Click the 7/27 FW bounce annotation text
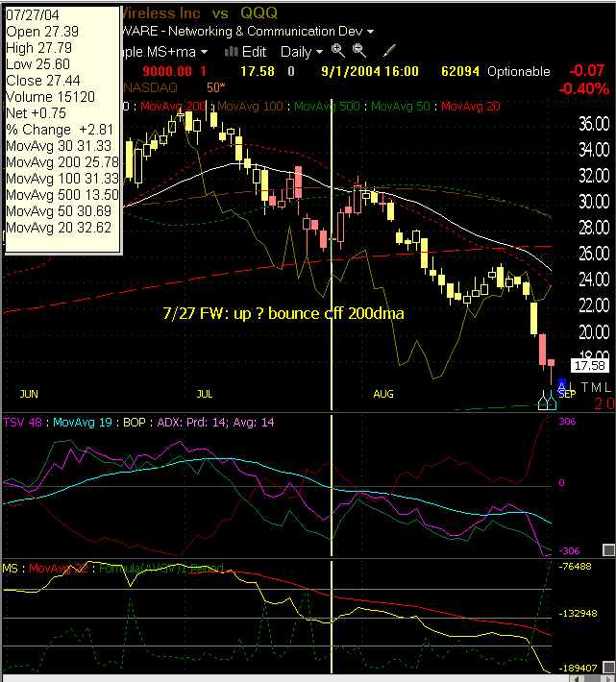 point(283,313)
